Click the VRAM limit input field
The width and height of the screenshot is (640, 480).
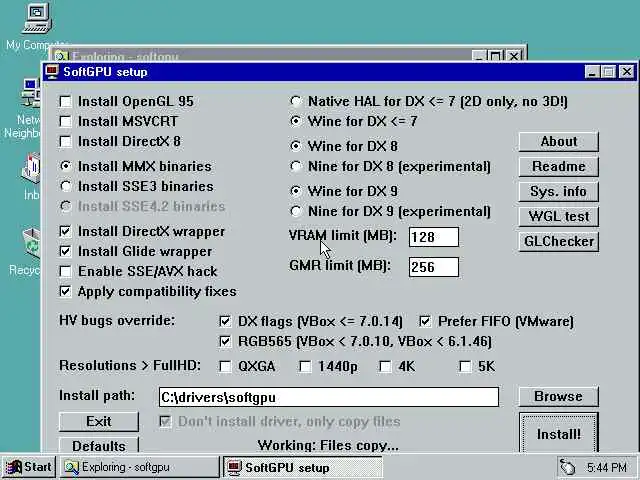pyautogui.click(x=434, y=237)
